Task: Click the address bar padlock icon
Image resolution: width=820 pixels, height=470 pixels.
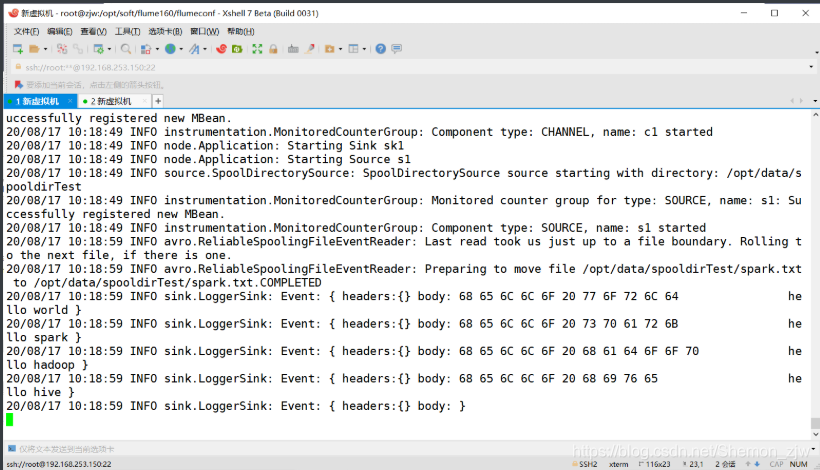Action: [x=18, y=67]
